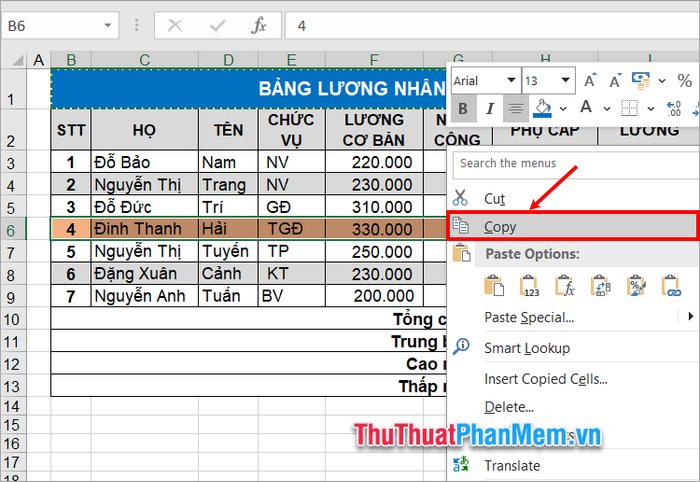Open the Arial font name dropdown
Screen dimensions: 700x482
pos(511,80)
